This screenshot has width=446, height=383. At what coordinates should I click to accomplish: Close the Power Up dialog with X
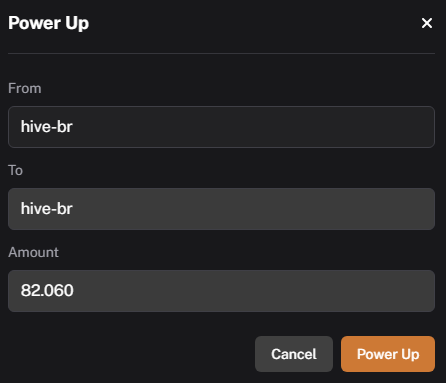pyautogui.click(x=427, y=23)
